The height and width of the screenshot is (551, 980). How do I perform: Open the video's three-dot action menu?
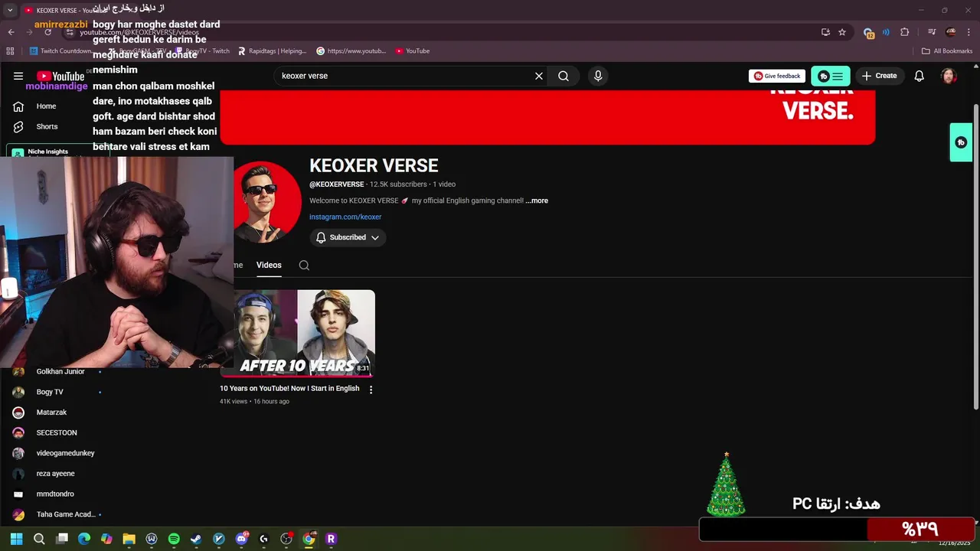tap(371, 390)
